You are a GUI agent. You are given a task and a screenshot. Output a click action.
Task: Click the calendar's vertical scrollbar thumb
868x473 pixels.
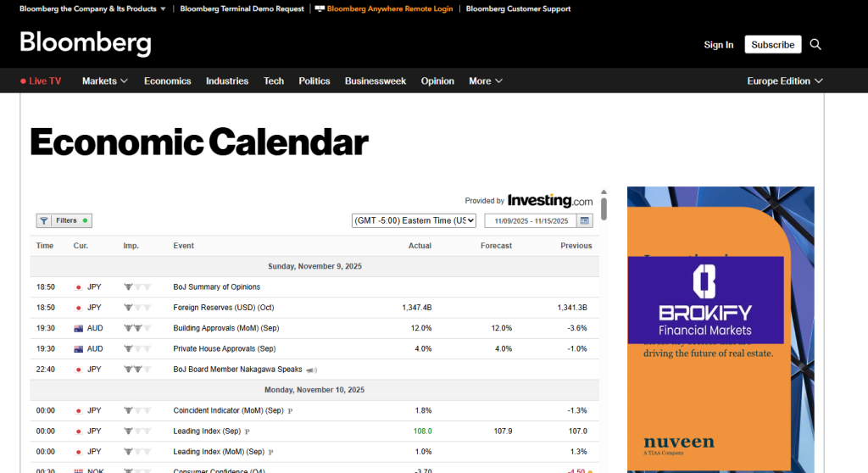coord(604,209)
